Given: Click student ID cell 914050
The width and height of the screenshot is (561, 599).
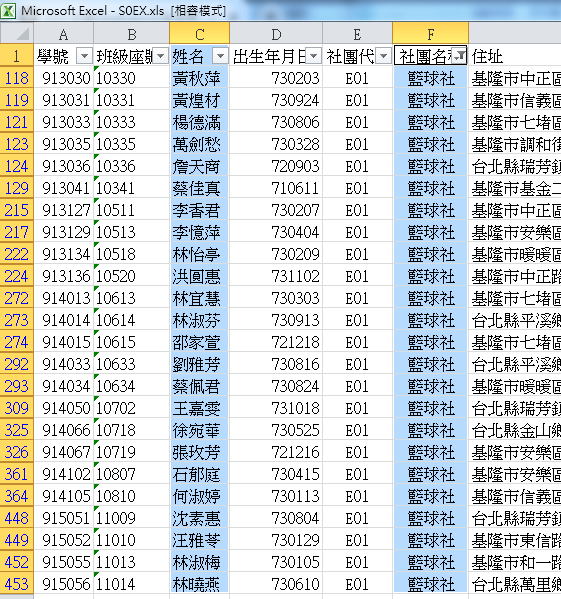Looking at the screenshot, I should tap(63, 408).
